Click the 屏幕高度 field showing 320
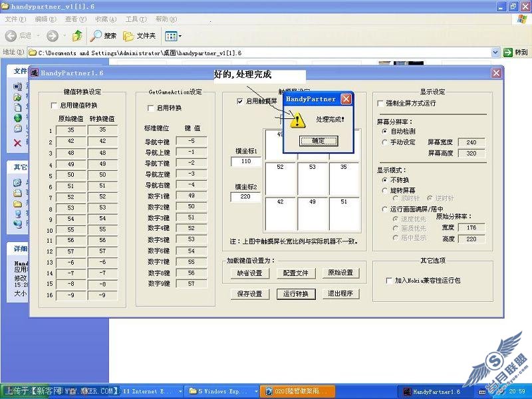Image resolution: width=532 pixels, height=399 pixels. click(x=471, y=154)
